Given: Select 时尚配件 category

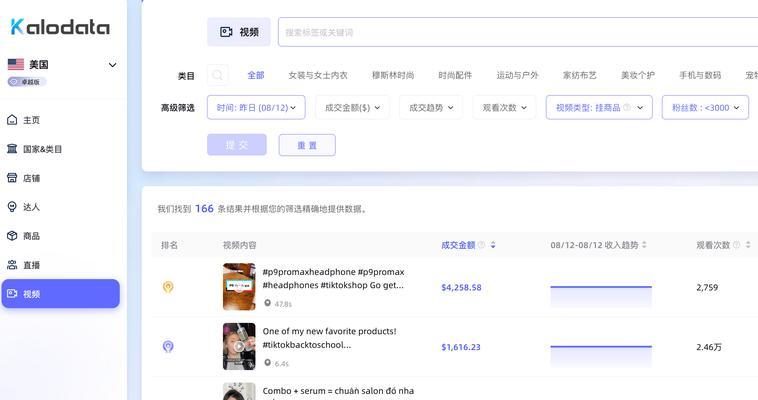Looking at the screenshot, I should coord(455,75).
